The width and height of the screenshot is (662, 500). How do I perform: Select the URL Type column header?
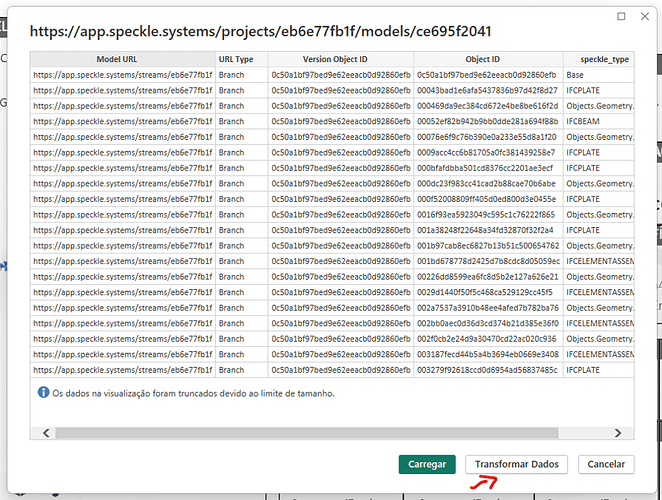(241, 59)
